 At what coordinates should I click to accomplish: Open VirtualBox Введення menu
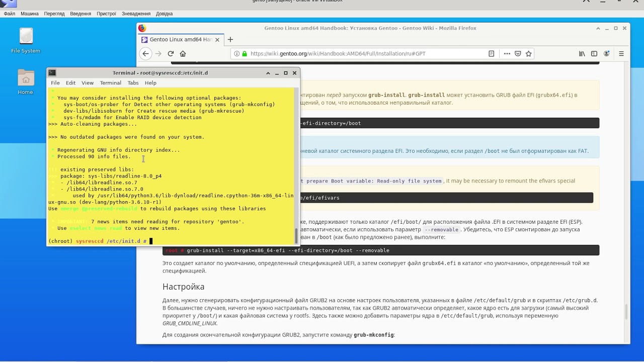tap(80, 14)
